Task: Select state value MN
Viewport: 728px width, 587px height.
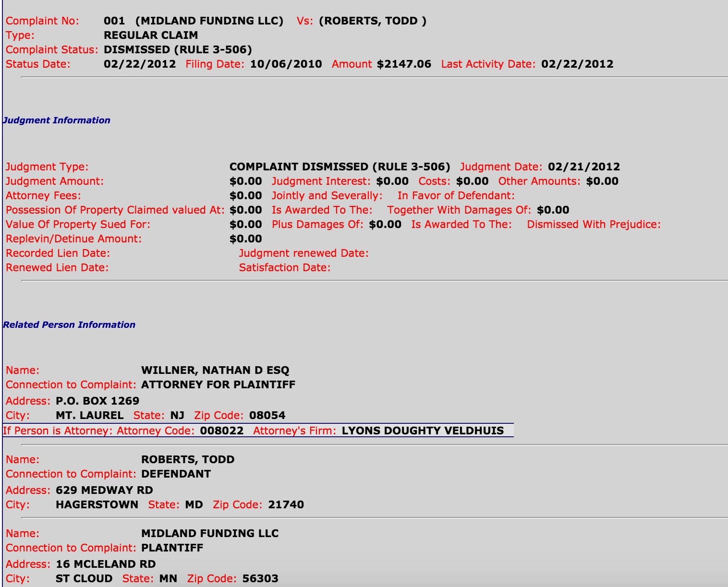Action: (168, 579)
